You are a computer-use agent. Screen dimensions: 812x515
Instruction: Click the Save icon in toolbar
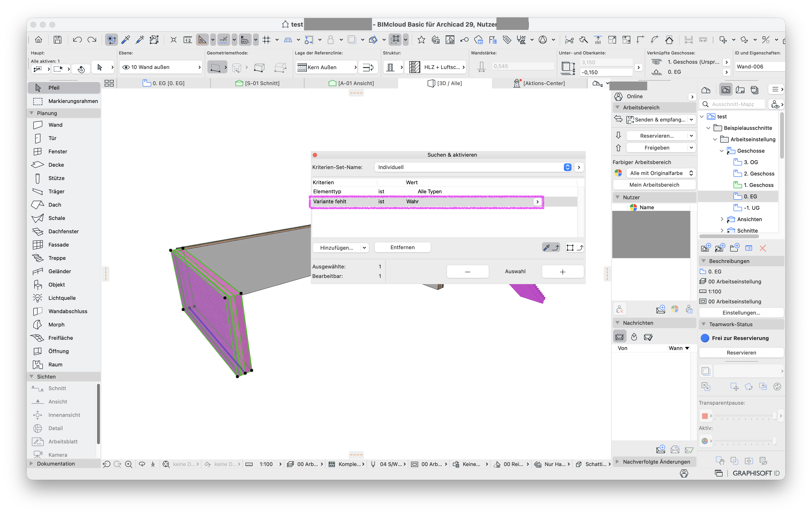(x=58, y=40)
